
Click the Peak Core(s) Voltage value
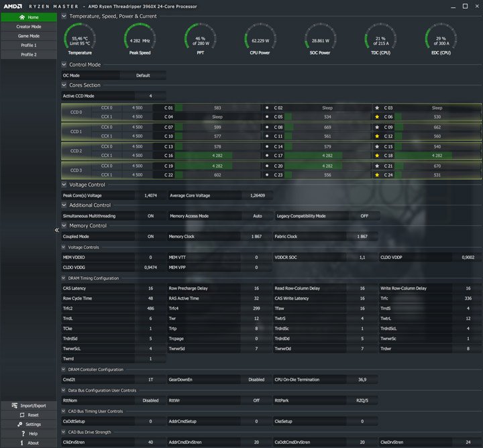tap(150, 196)
